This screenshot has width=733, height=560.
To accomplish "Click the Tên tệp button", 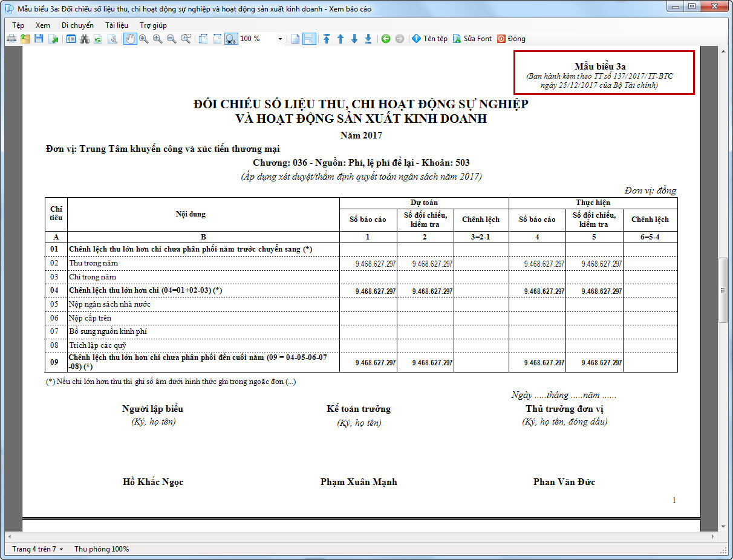I will (429, 39).
